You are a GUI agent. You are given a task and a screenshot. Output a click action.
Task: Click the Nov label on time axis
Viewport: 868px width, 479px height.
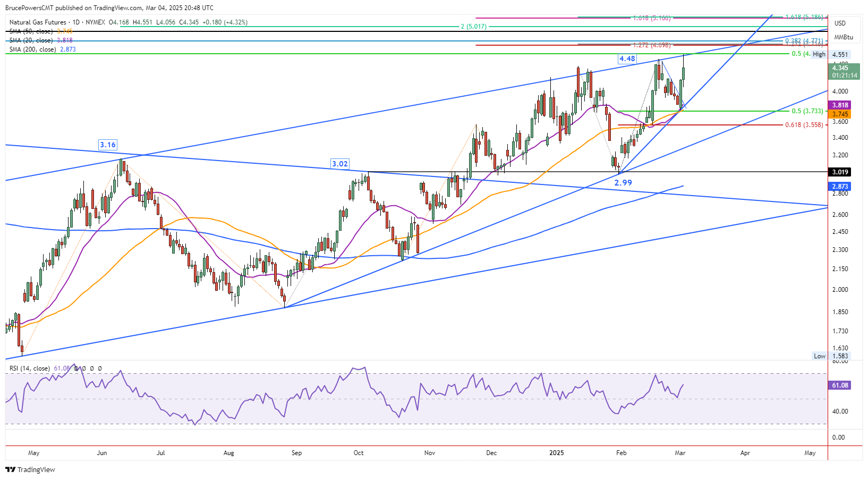coord(430,453)
